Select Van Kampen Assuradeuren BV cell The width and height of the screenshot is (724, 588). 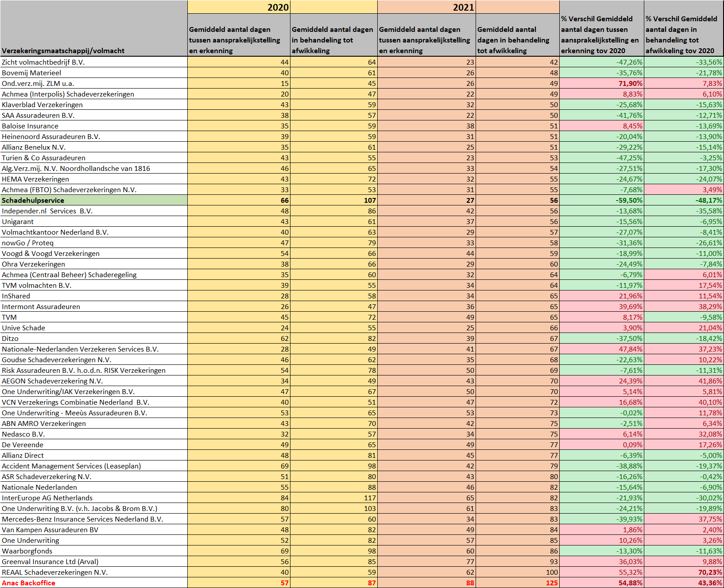point(94,530)
